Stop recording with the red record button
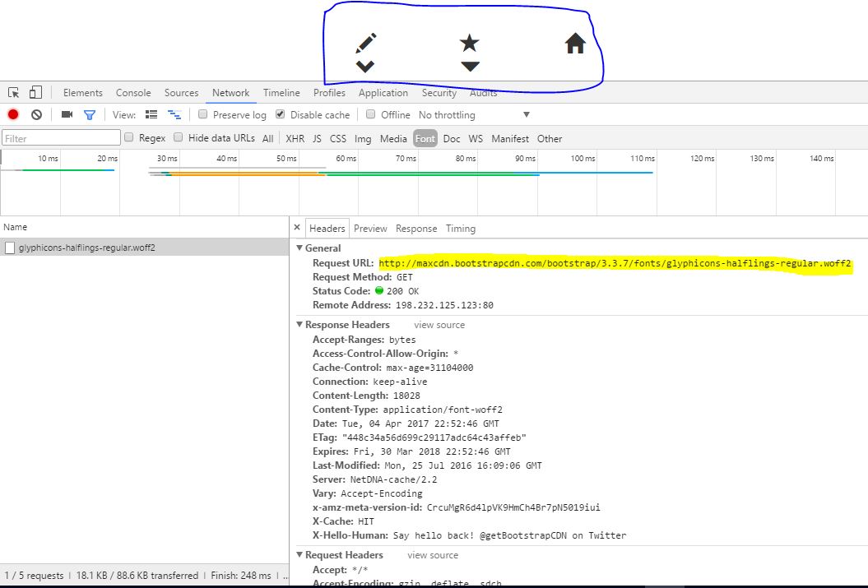The width and height of the screenshot is (868, 588). [x=13, y=115]
